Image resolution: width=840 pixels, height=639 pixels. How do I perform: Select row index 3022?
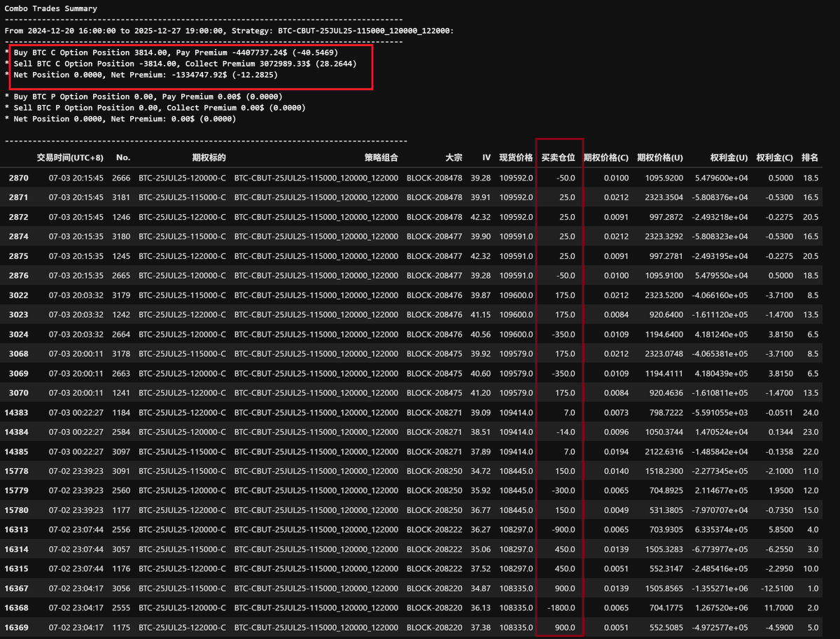pos(19,296)
